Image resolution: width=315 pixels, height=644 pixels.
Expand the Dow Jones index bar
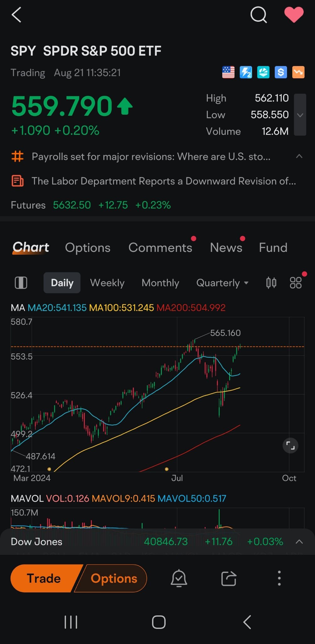pos(299,541)
